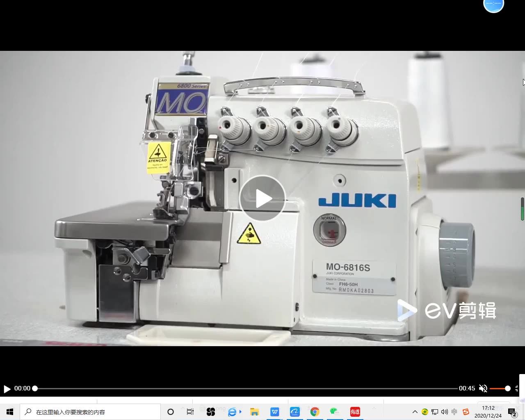Open the red Youdao app on taskbar

pos(355,412)
